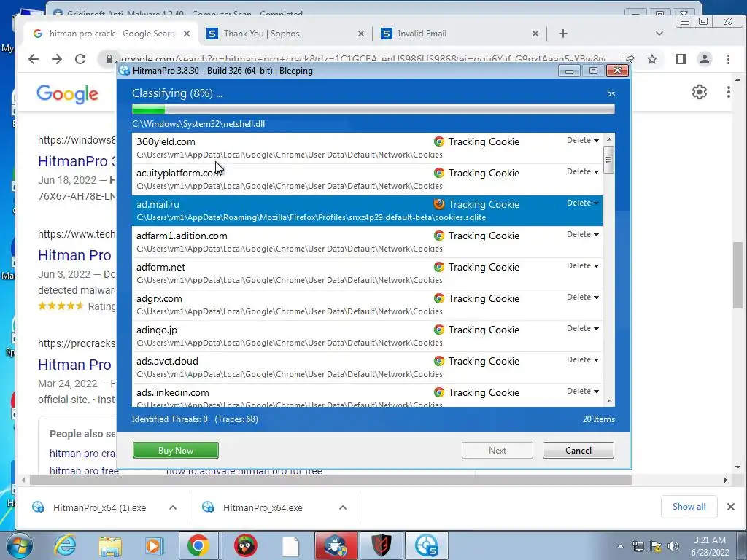Viewport: 747px width, 560px height.
Task: Open the HitmanPro taskbar icon
Action: tap(426, 545)
